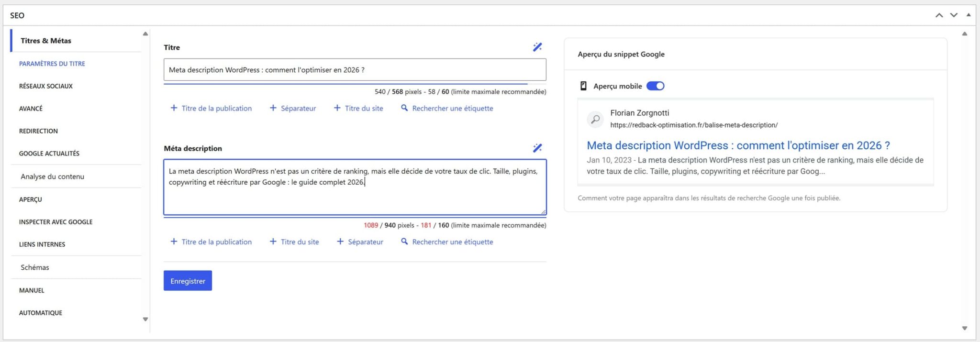Viewport: 980px width, 342px height.
Task: Open Inspecter avec Google
Action: click(x=56, y=222)
